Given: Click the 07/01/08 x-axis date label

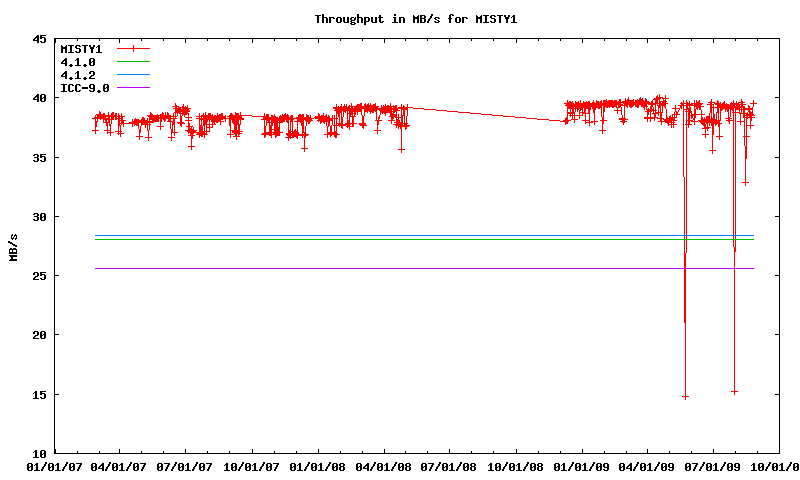Looking at the screenshot, I should click(450, 466).
